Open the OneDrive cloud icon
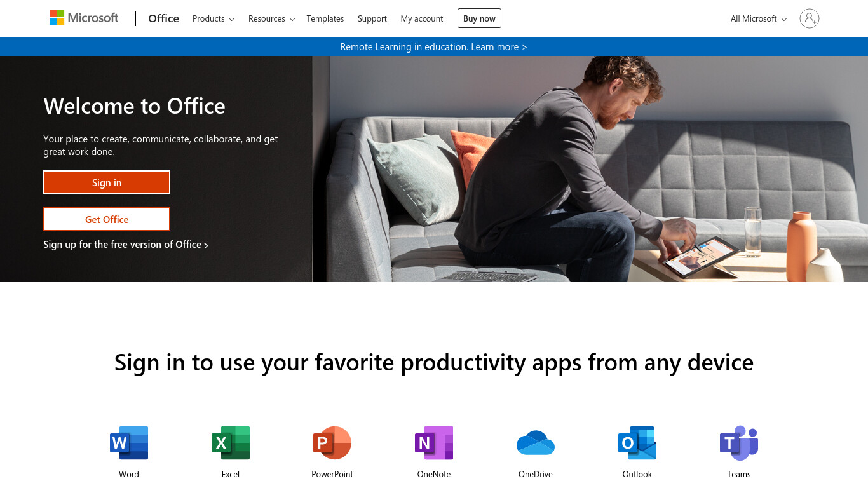This screenshot has height=488, width=868. [536, 443]
